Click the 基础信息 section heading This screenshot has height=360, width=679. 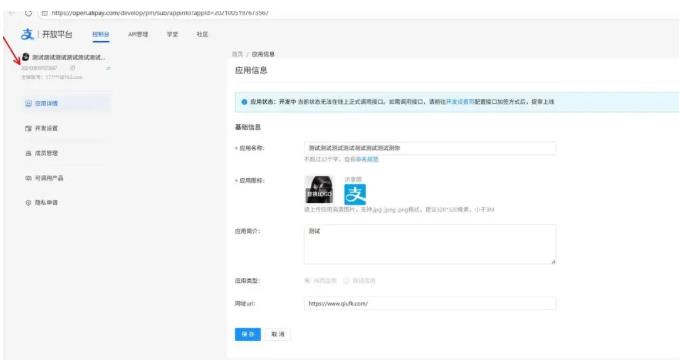tap(248, 127)
